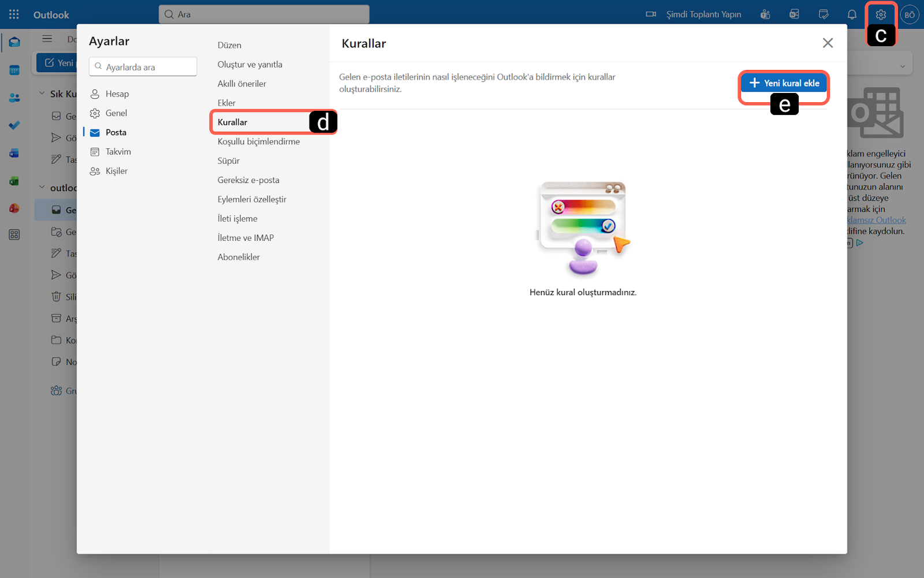This screenshot has width=924, height=578.
Task: Open People from the left app rail
Action: click(14, 98)
